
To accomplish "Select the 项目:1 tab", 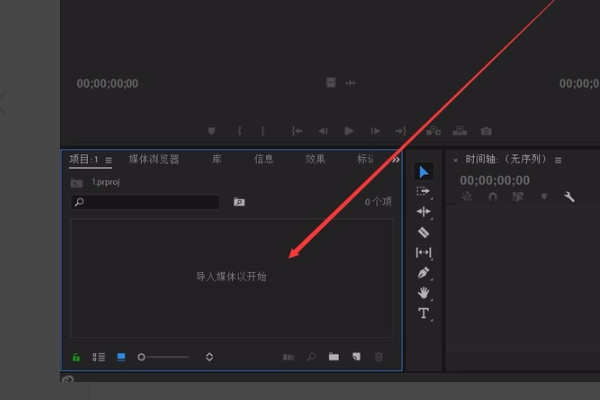I will (84, 159).
